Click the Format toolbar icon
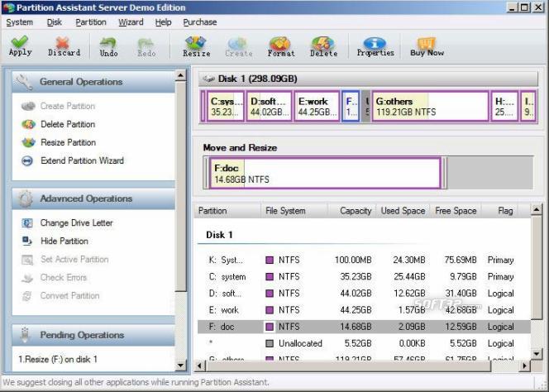The width and height of the screenshot is (549, 392). click(280, 44)
